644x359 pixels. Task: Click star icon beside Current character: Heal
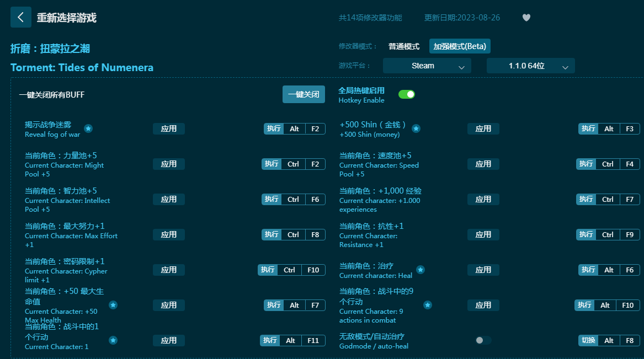point(421,270)
